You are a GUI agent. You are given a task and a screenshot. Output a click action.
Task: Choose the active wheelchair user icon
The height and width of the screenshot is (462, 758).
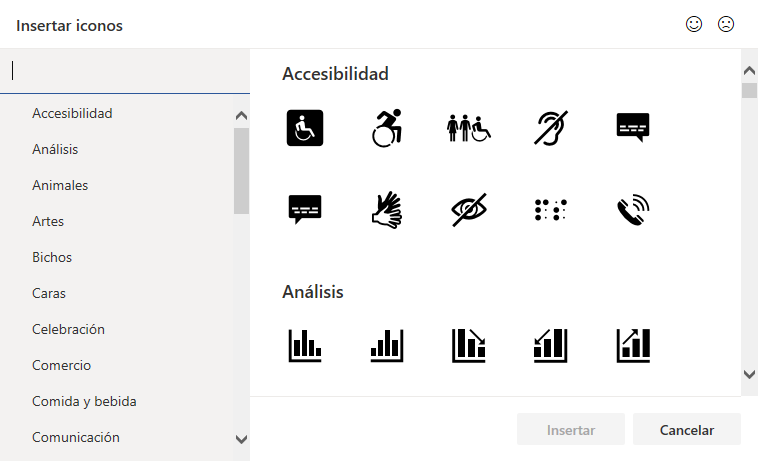click(386, 128)
